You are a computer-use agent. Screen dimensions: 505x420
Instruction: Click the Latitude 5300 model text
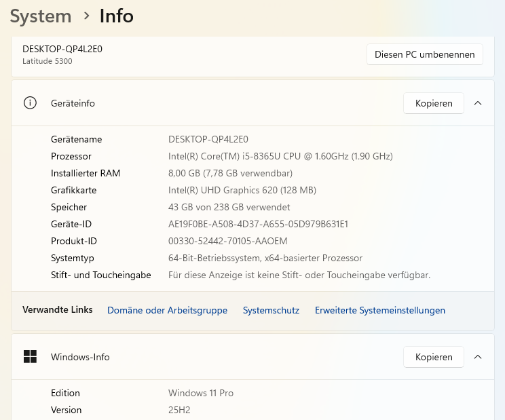48,61
